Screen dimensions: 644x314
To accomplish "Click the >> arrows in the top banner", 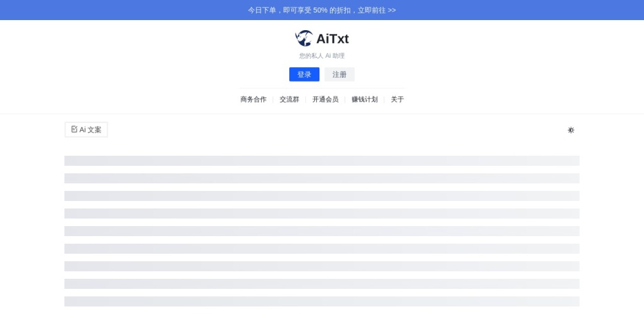I will [392, 10].
